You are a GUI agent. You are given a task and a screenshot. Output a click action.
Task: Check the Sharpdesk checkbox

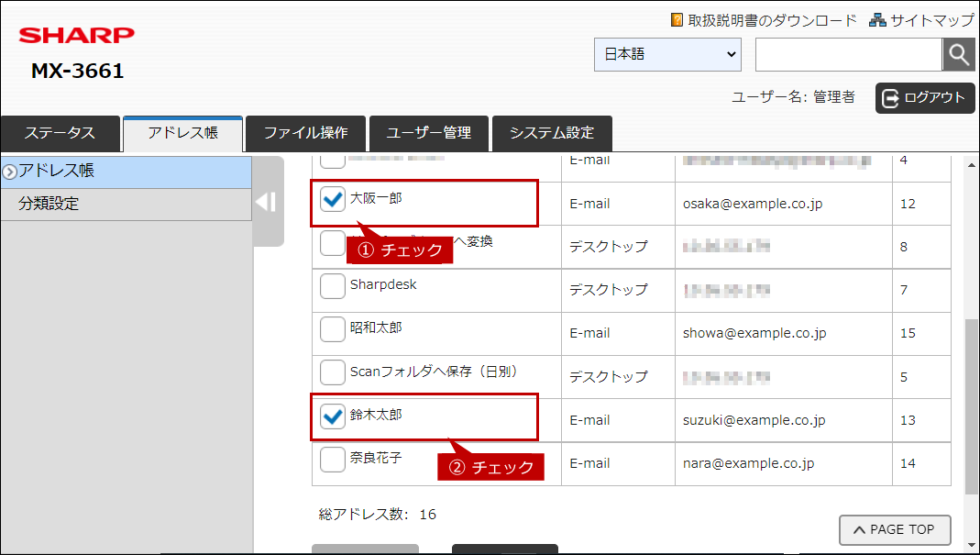(x=333, y=286)
